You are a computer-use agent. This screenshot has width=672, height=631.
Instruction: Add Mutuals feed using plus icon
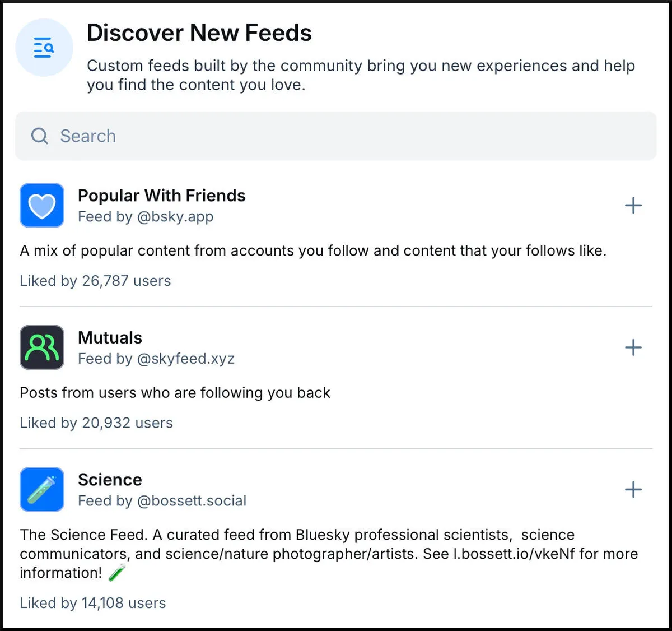(x=633, y=347)
